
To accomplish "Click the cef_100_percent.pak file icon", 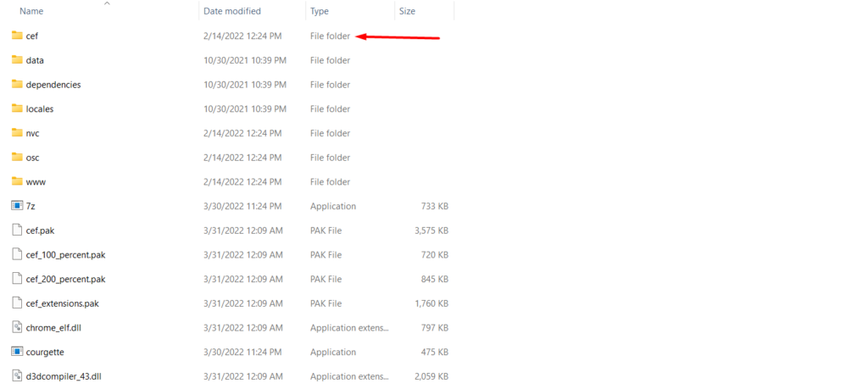I will click(x=17, y=254).
